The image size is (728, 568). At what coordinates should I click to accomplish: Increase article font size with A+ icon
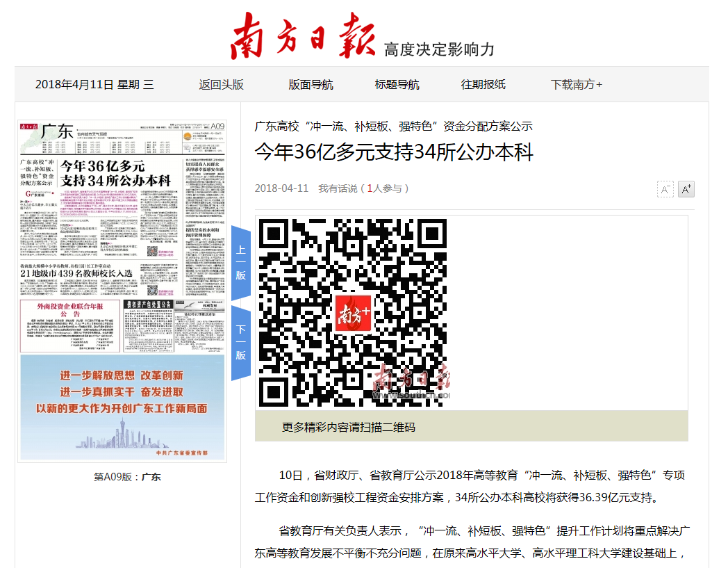(x=686, y=189)
